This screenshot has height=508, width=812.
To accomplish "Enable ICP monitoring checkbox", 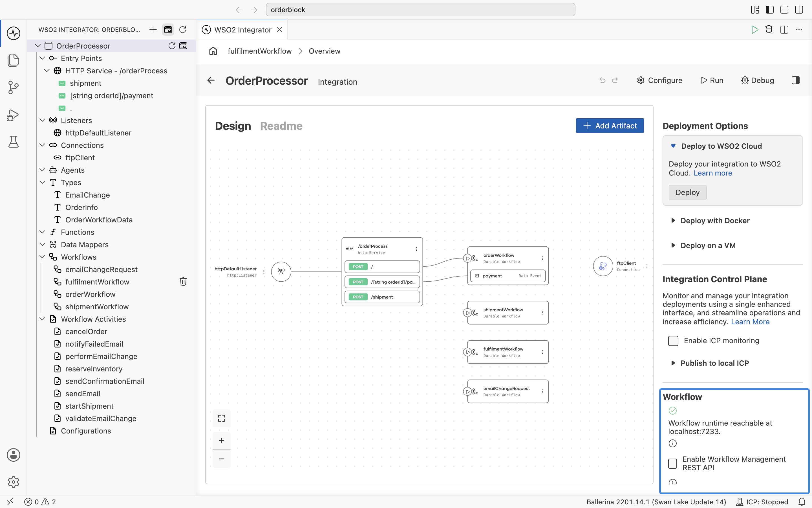I will (673, 341).
